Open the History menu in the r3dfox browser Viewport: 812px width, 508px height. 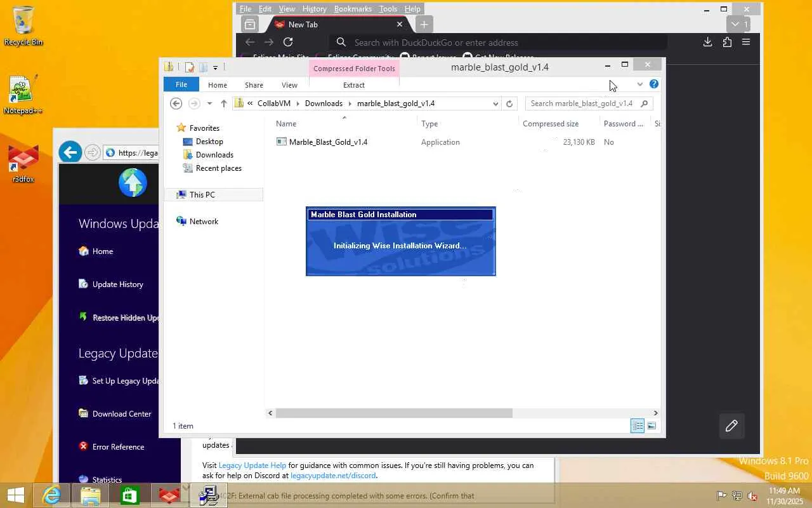click(x=314, y=9)
